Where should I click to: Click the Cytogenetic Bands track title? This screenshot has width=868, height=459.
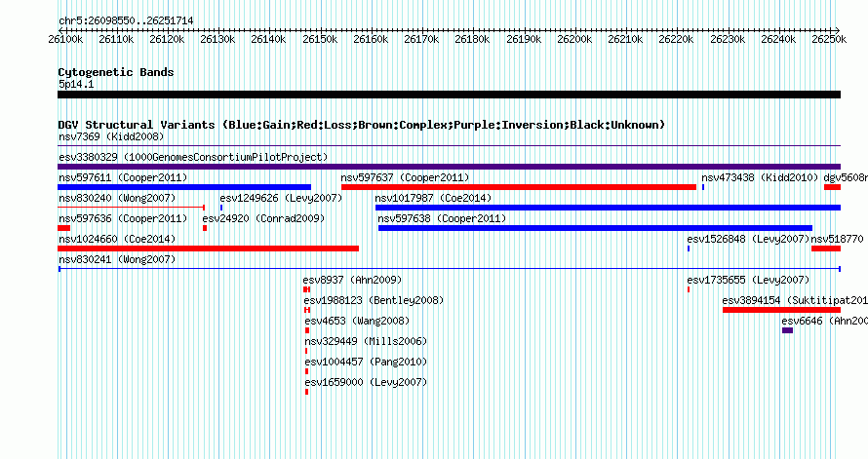click(116, 72)
